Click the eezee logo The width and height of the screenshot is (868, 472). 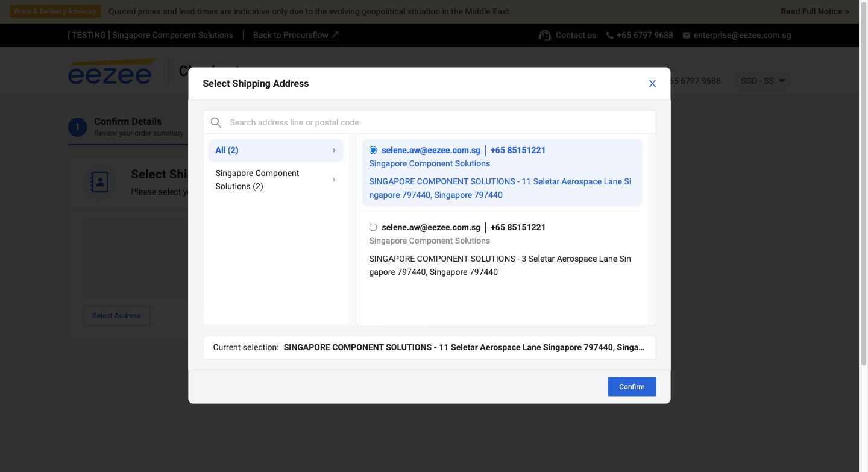click(x=112, y=72)
